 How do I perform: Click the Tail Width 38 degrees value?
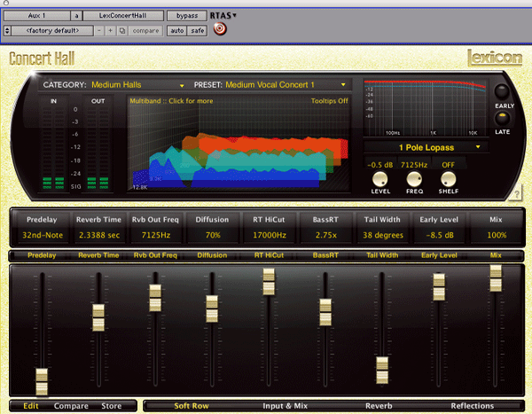383,235
